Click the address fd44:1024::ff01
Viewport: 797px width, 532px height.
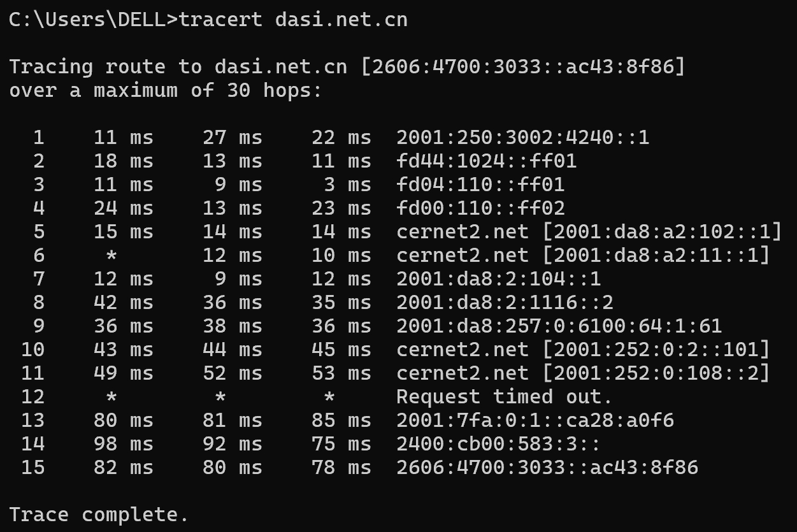click(486, 161)
